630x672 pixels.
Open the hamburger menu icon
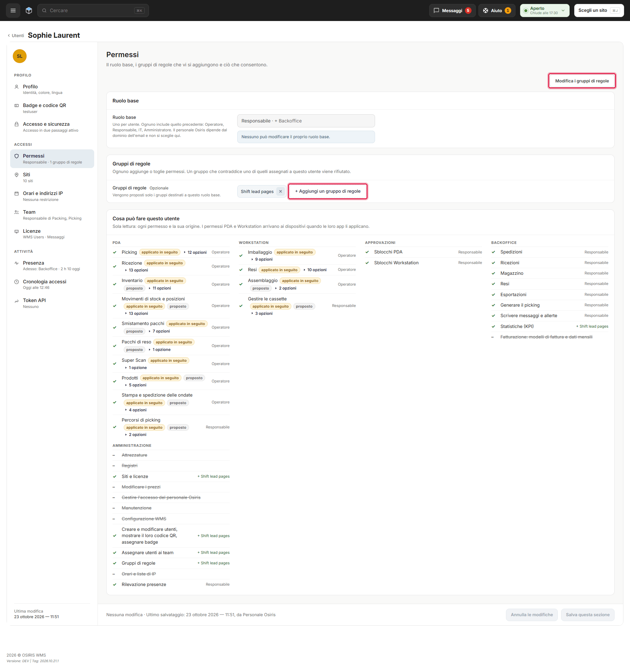[x=13, y=11]
